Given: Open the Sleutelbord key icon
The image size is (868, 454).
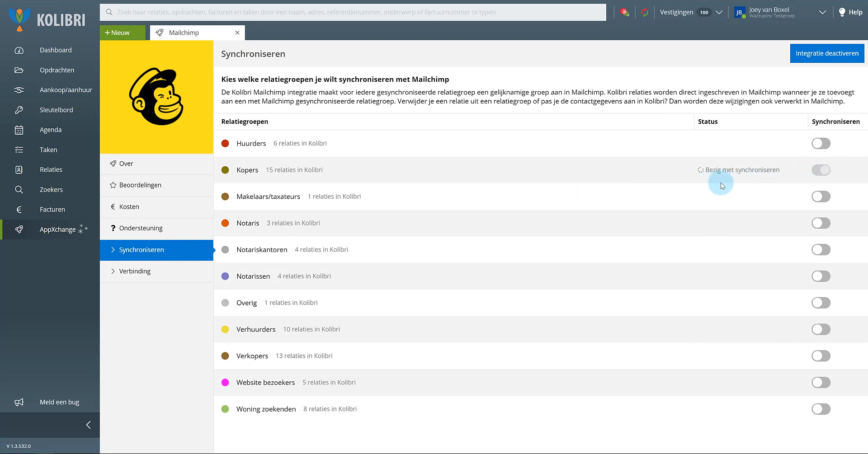Looking at the screenshot, I should click(19, 110).
